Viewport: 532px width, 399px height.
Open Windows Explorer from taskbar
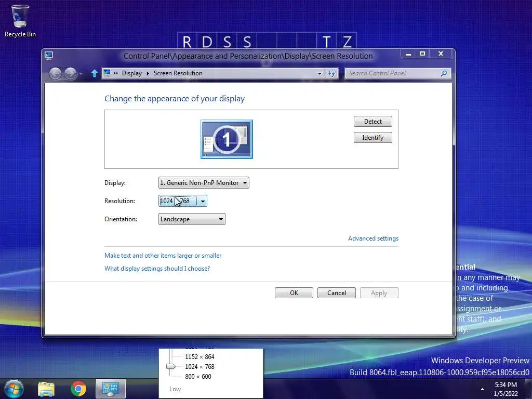[46, 389]
